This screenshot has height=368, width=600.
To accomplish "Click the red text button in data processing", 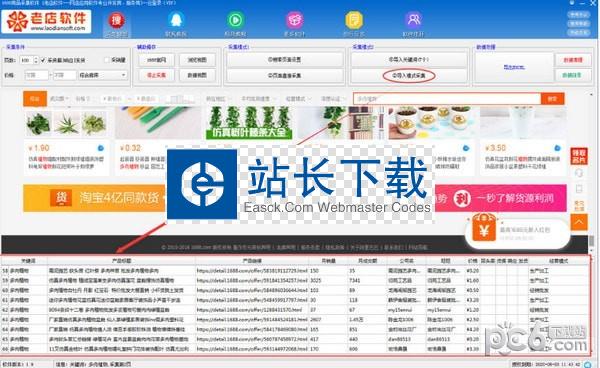I will tap(573, 60).
